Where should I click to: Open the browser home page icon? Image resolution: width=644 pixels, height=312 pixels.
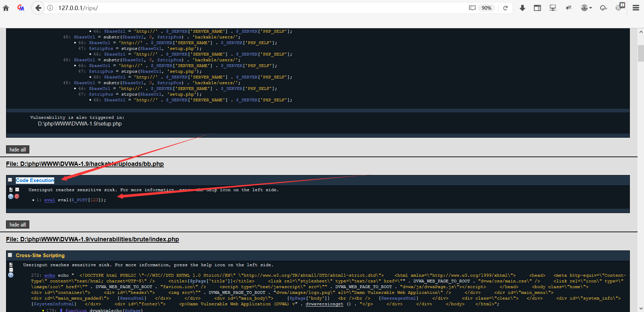(6, 8)
